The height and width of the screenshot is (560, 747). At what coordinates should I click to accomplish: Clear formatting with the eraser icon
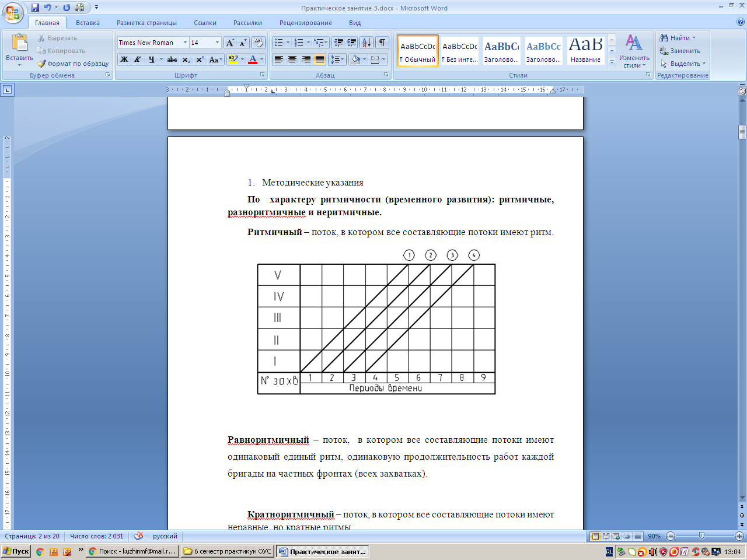pos(259,43)
